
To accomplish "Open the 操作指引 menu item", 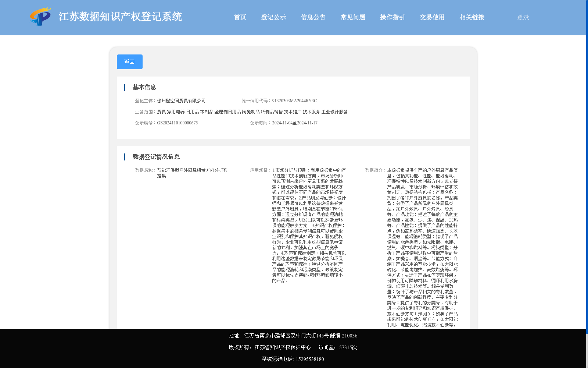I will (392, 17).
